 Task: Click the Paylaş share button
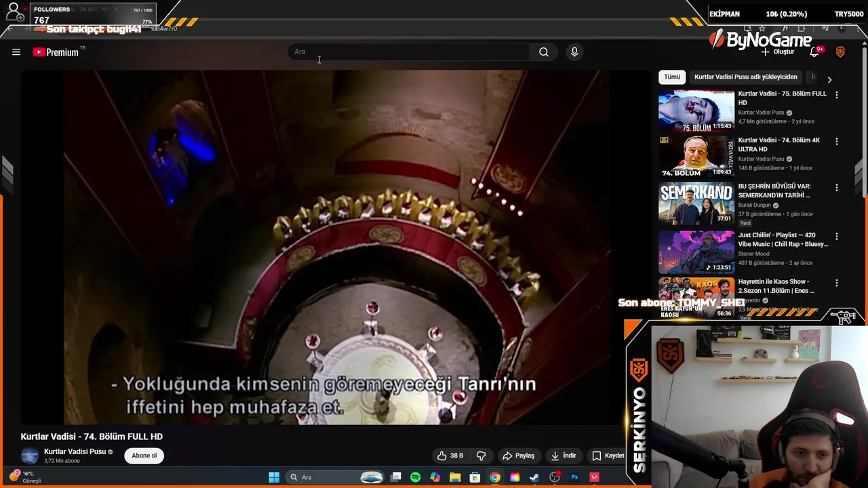click(x=518, y=455)
